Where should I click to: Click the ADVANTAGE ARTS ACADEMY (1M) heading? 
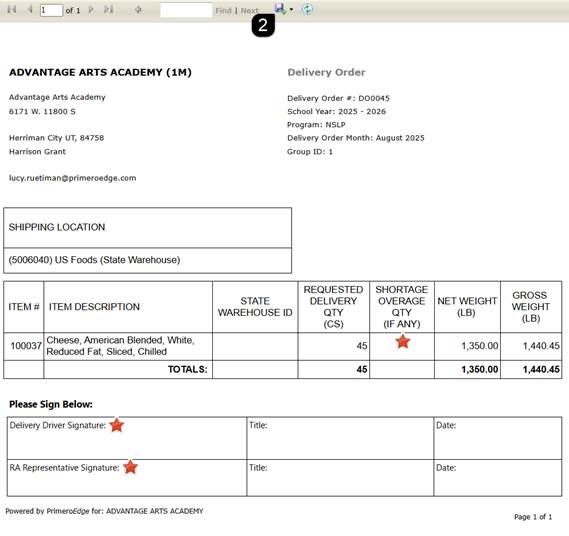[x=100, y=72]
